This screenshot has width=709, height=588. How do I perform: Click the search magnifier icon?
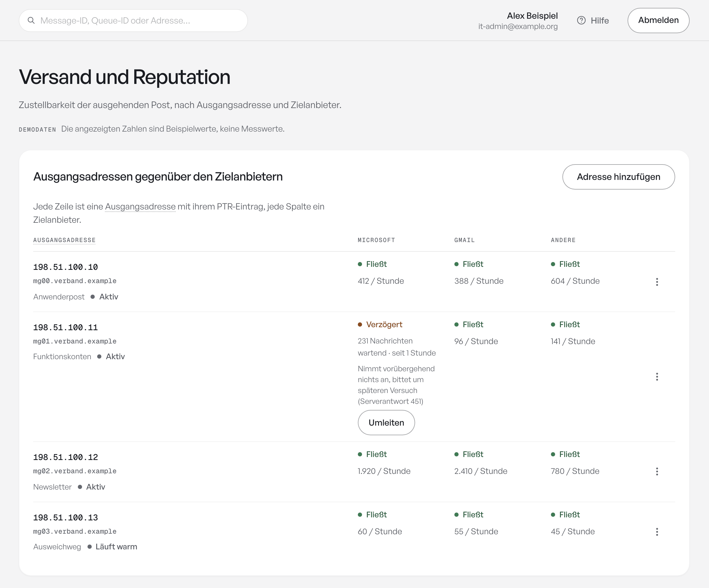pos(31,21)
